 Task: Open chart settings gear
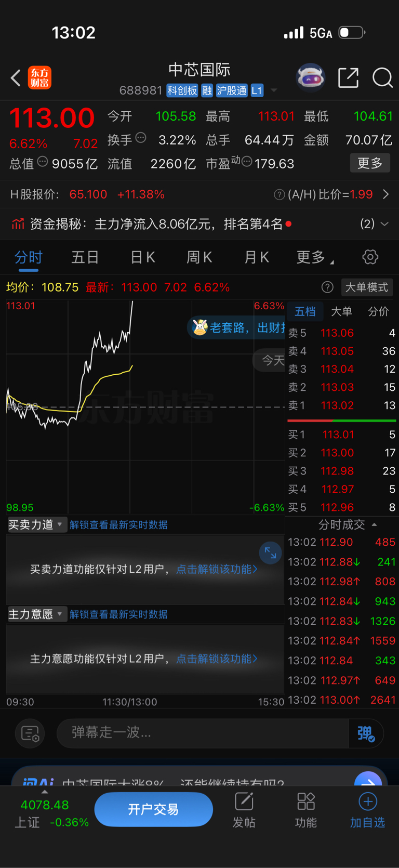(x=370, y=257)
